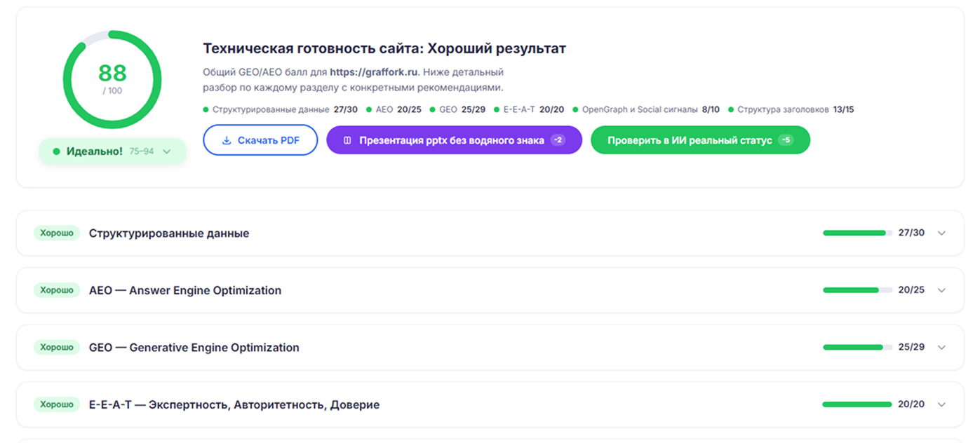Click the 20/20 score value in E-E-A-T row
This screenshot has width=980, height=443.
click(911, 404)
